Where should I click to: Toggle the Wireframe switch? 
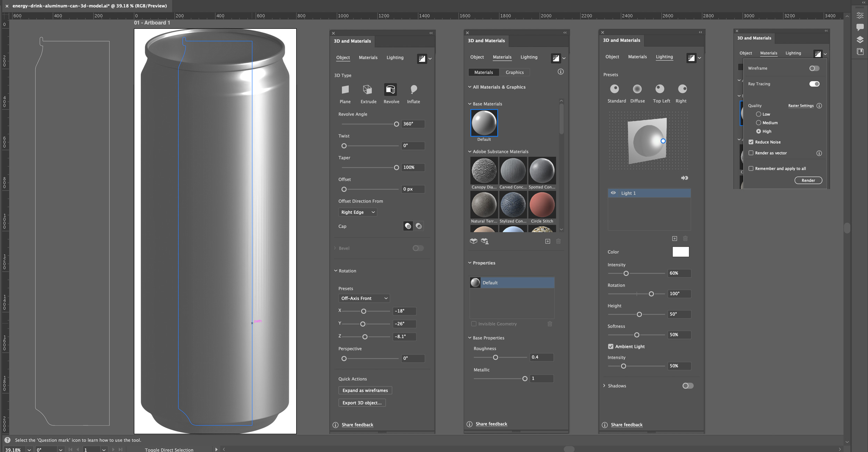pyautogui.click(x=814, y=68)
